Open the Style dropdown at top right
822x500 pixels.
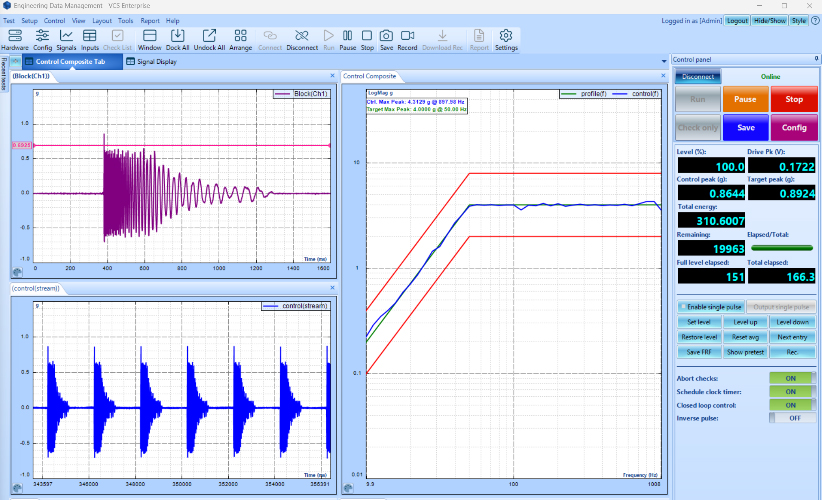coord(799,20)
